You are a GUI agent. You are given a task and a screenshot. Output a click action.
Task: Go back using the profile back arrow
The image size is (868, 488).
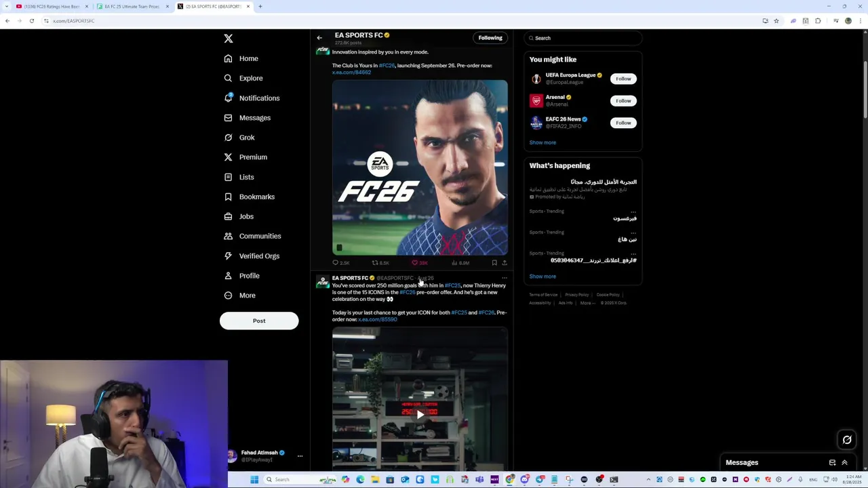[319, 38]
